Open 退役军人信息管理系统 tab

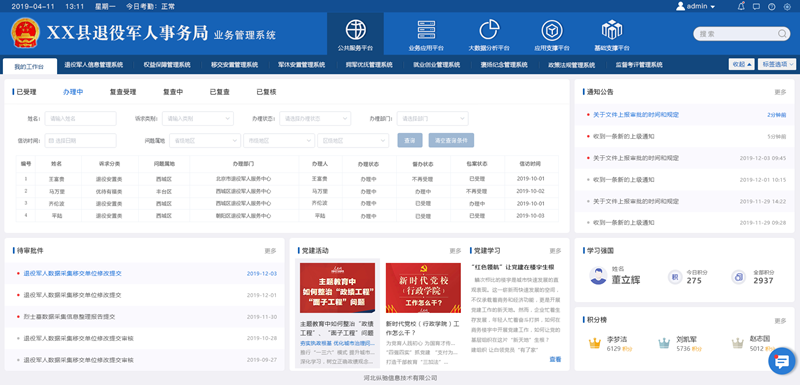(93, 65)
